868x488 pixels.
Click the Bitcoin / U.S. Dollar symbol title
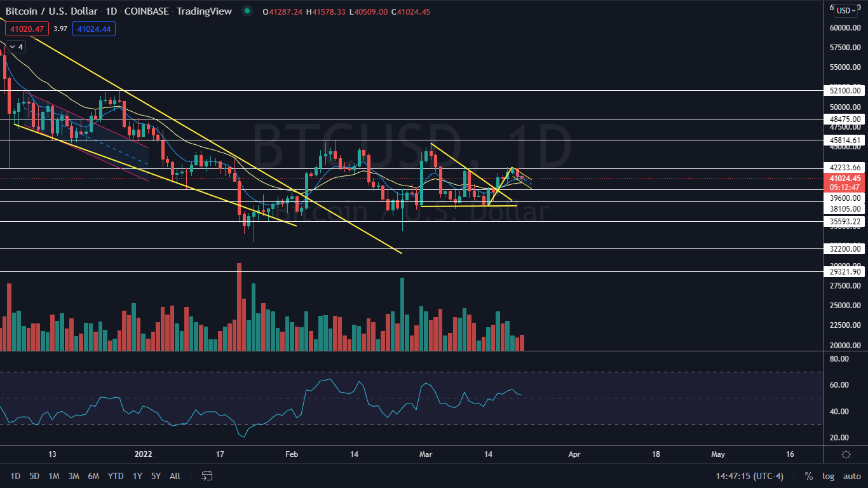[x=50, y=11]
